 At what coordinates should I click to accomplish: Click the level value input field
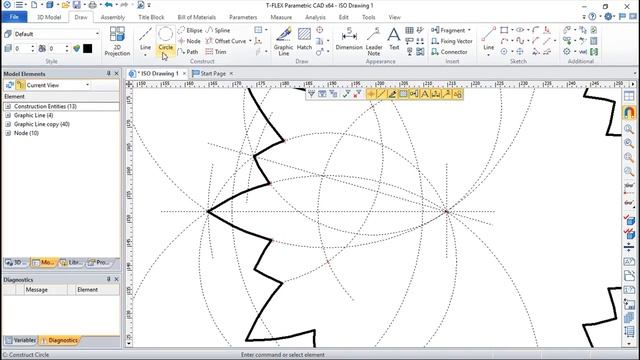tap(22, 49)
